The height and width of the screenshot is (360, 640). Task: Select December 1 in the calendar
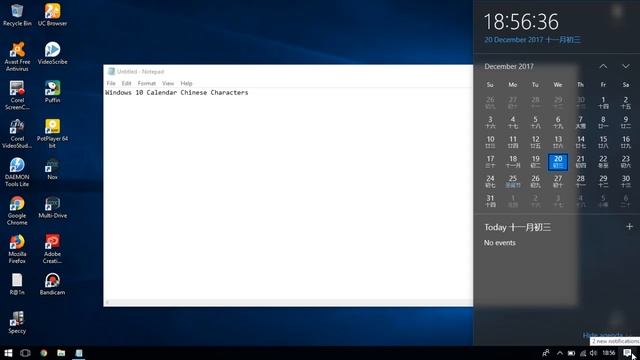click(603, 102)
